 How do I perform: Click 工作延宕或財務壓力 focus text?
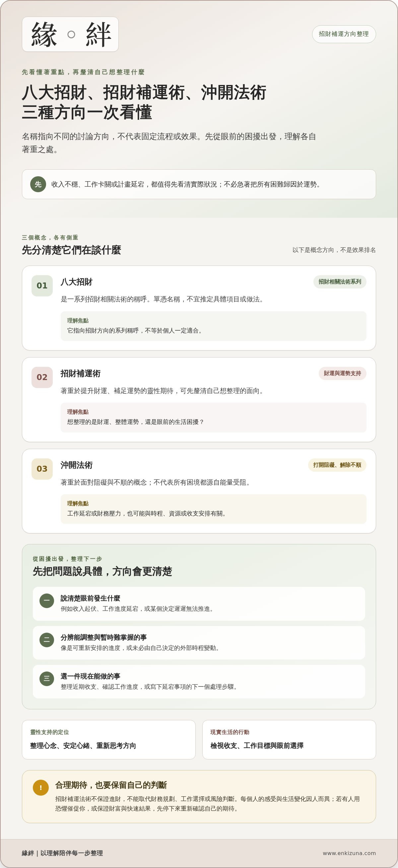coord(147,513)
